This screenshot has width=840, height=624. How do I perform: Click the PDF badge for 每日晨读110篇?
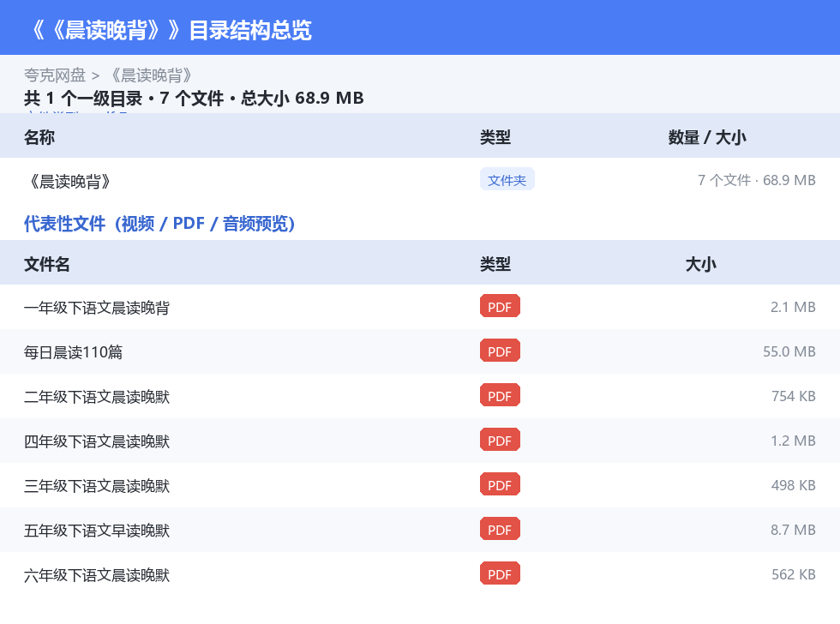pyautogui.click(x=500, y=351)
